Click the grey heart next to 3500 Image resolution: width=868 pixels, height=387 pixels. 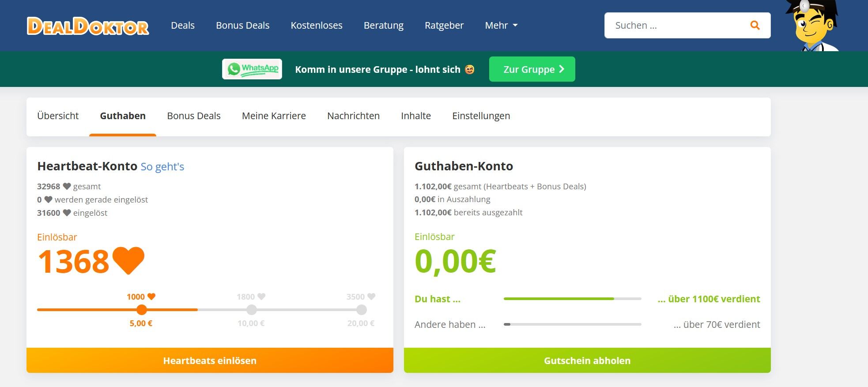[x=371, y=297]
